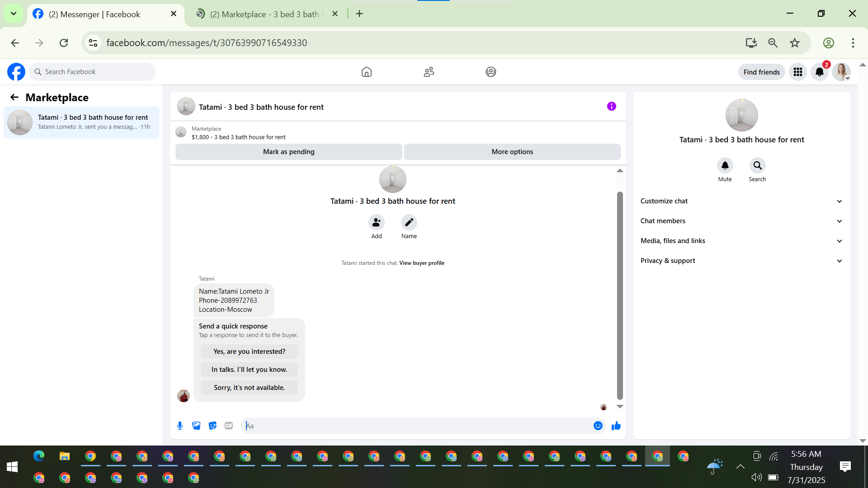
Task: Open View buyer profile link
Action: [421, 263]
